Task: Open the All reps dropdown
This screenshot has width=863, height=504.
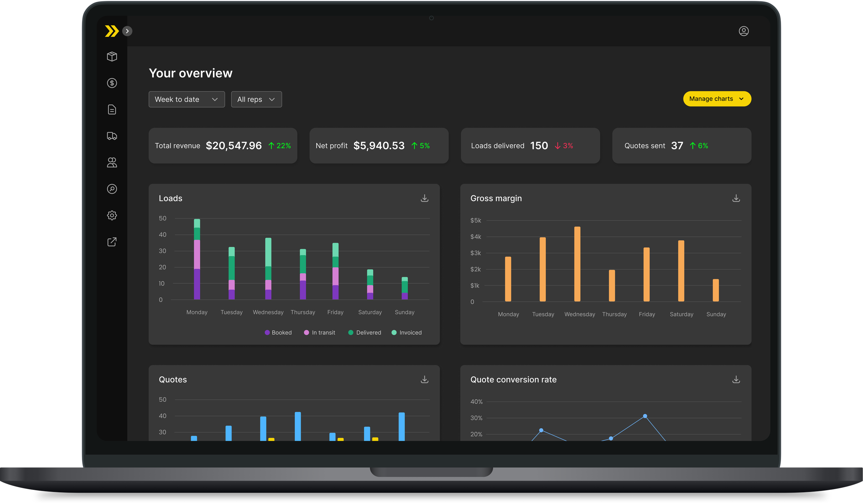Action: click(x=256, y=99)
